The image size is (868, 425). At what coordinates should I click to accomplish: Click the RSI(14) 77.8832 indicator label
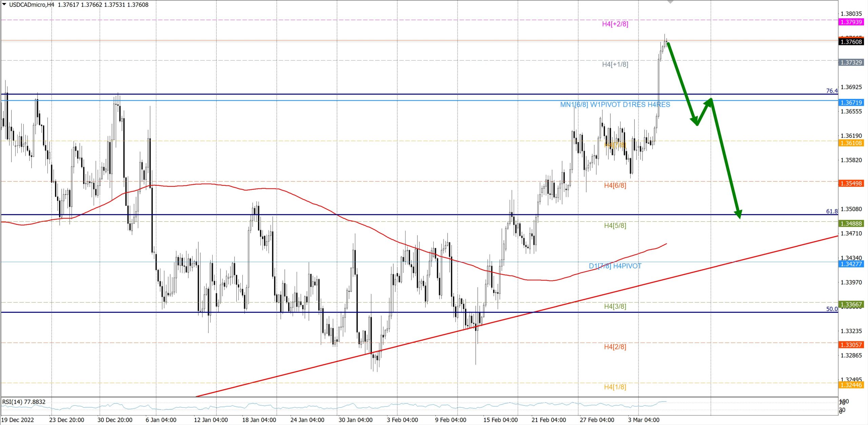24,402
